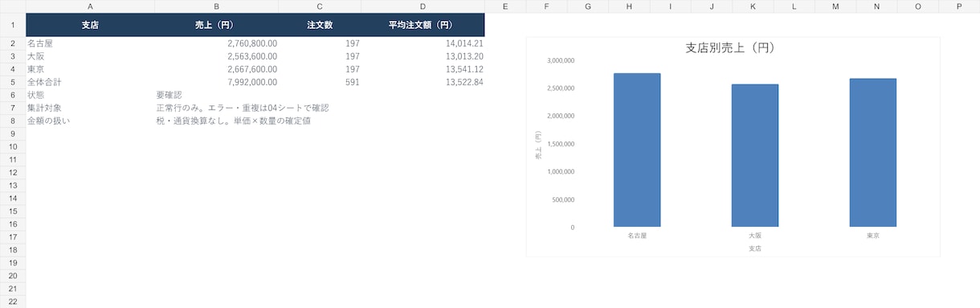Viewport: 980px width, 308px height.
Task: Select row 9 header
Action: point(13,133)
